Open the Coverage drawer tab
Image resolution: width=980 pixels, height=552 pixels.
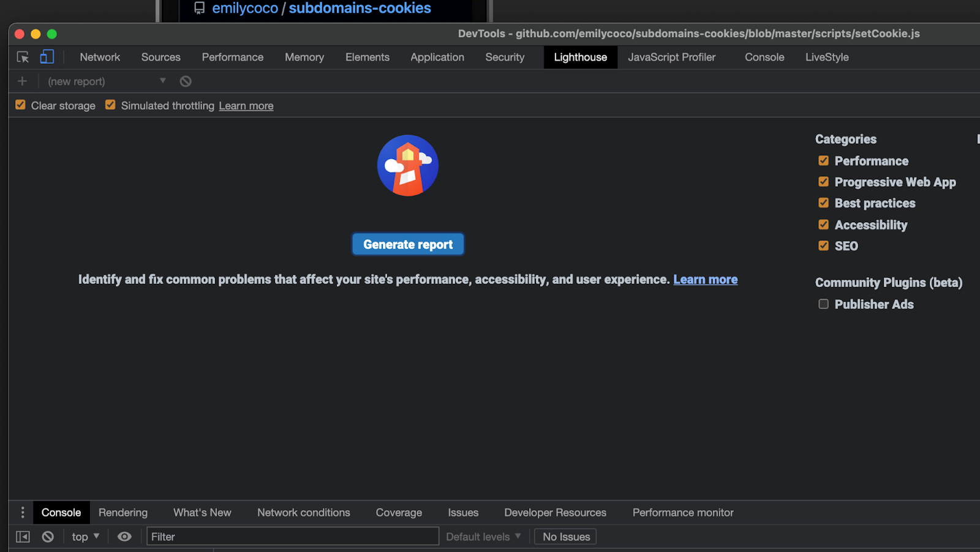click(x=399, y=512)
